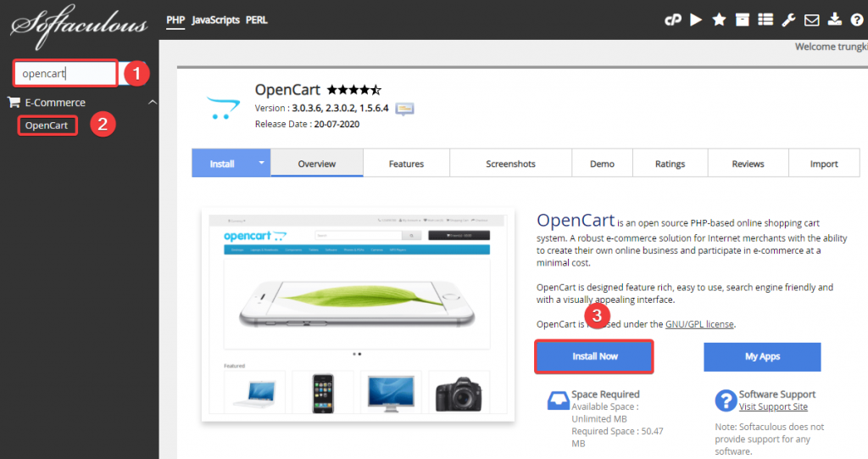Click the OpenCart screenshot preview thumbnail
Screen dimensions: 868x459
pos(358,314)
